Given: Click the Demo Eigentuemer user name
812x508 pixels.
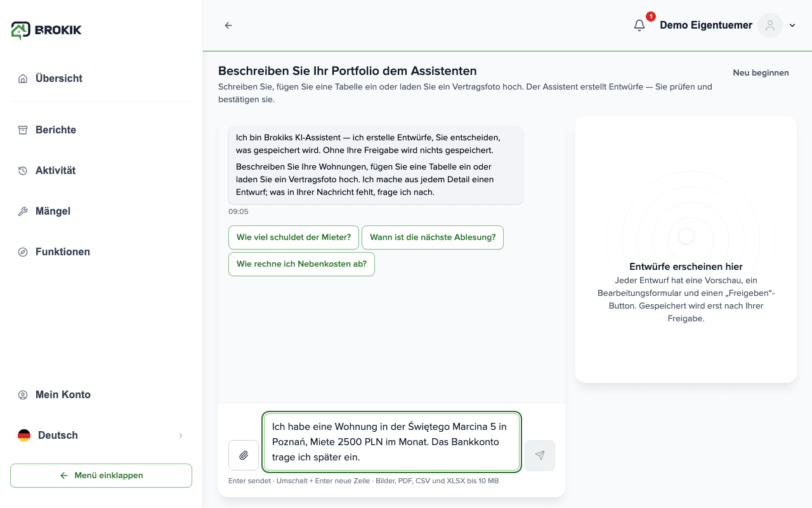Looking at the screenshot, I should pos(706,25).
